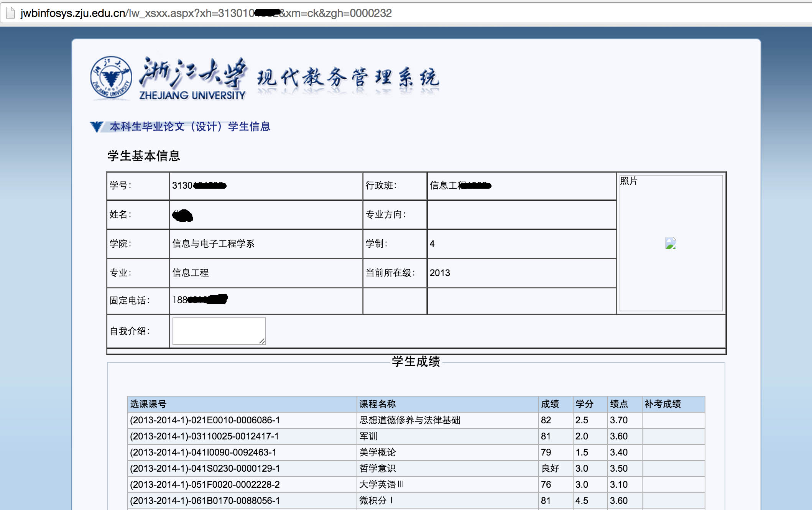Click the 信息工程 major value

(191, 273)
